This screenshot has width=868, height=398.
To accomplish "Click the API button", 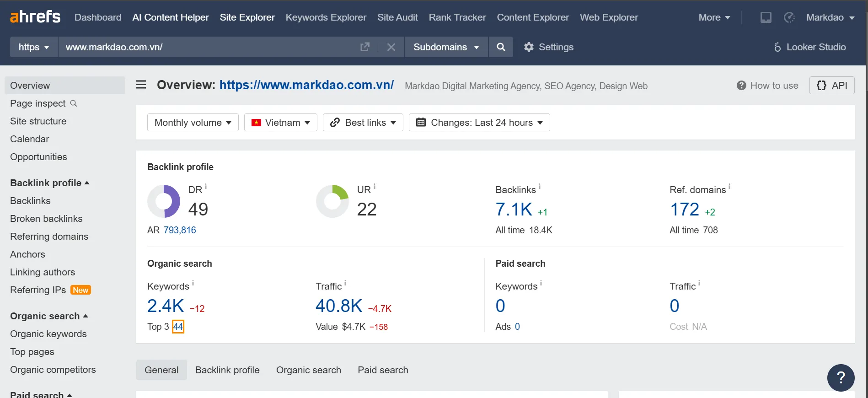I will pos(832,86).
